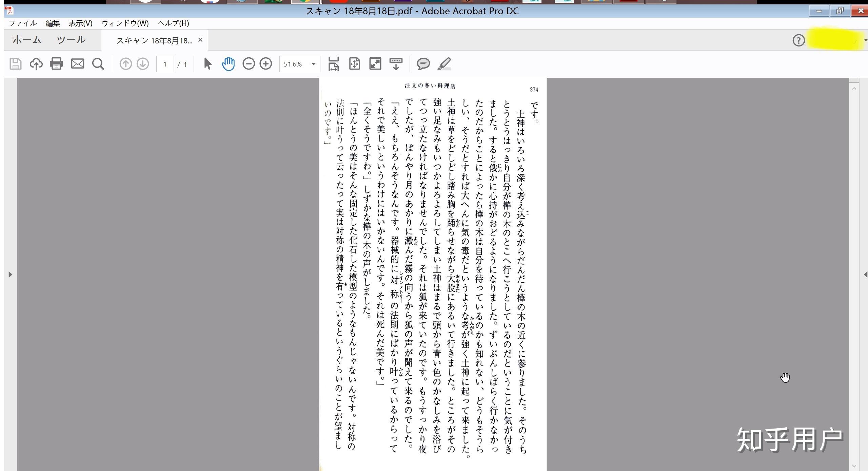Open read mode keyboard-arrow icon
The width and height of the screenshot is (868, 471).
[x=396, y=64]
